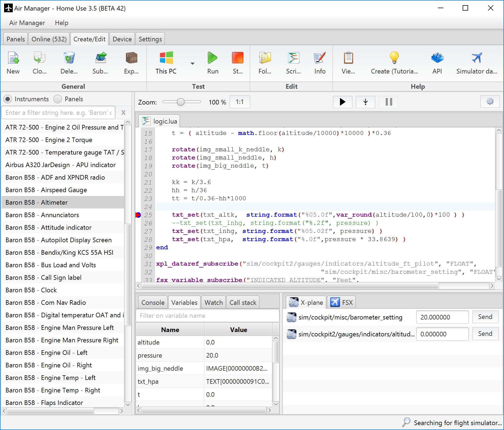Send the altitude indicator dataref value
Image resolution: width=504 pixels, height=430 pixels.
pos(485,334)
